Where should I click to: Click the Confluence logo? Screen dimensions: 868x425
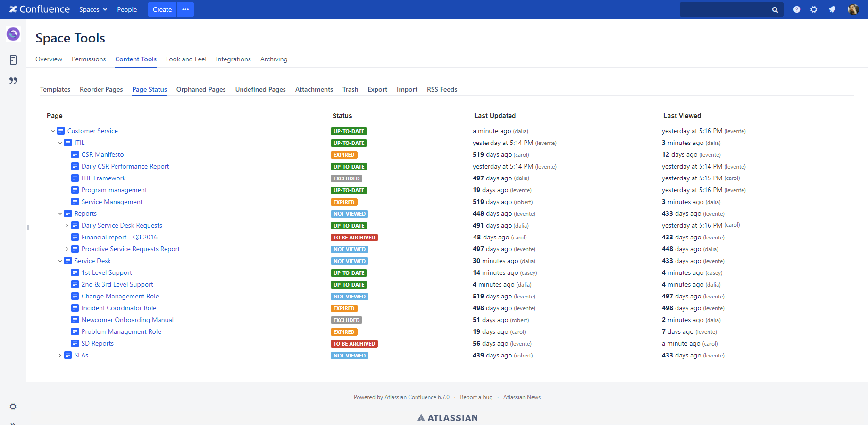click(40, 9)
